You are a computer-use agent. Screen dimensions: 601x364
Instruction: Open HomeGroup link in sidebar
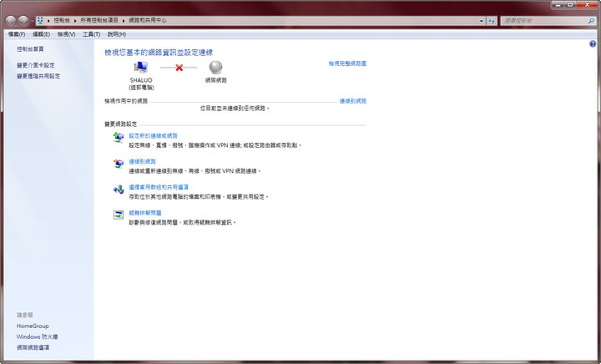33,326
